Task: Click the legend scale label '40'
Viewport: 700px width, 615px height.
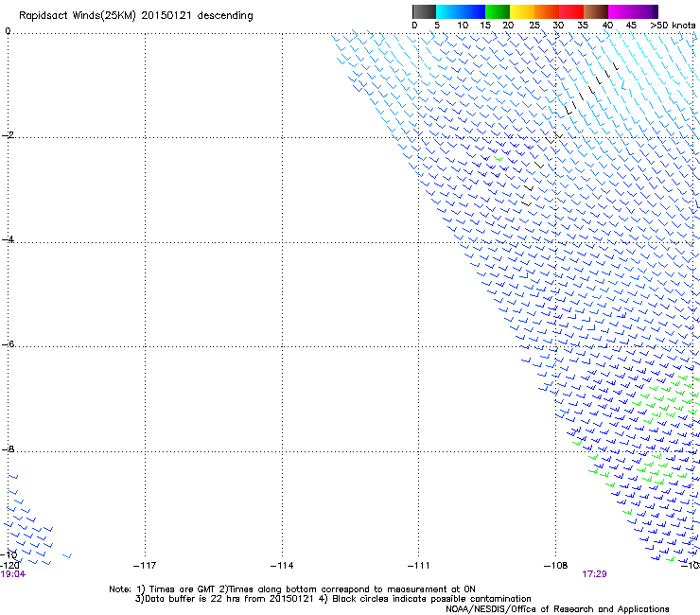Action: click(607, 26)
